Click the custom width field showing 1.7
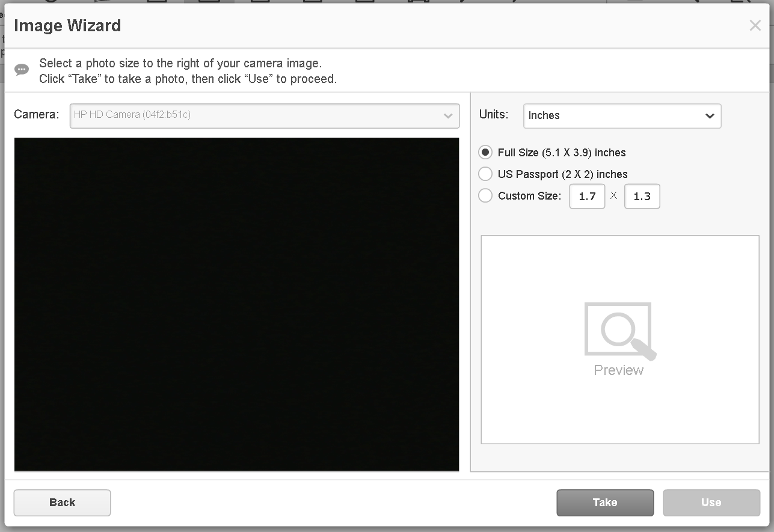 click(587, 196)
